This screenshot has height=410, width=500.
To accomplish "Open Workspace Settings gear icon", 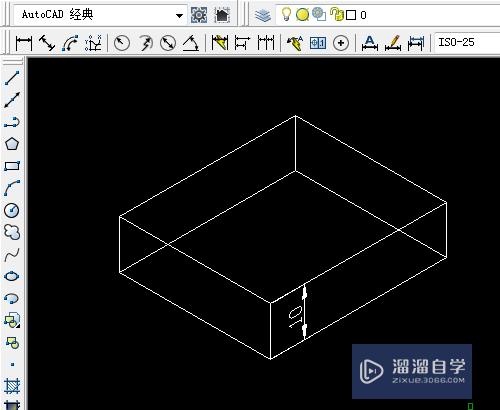I will tap(199, 15).
